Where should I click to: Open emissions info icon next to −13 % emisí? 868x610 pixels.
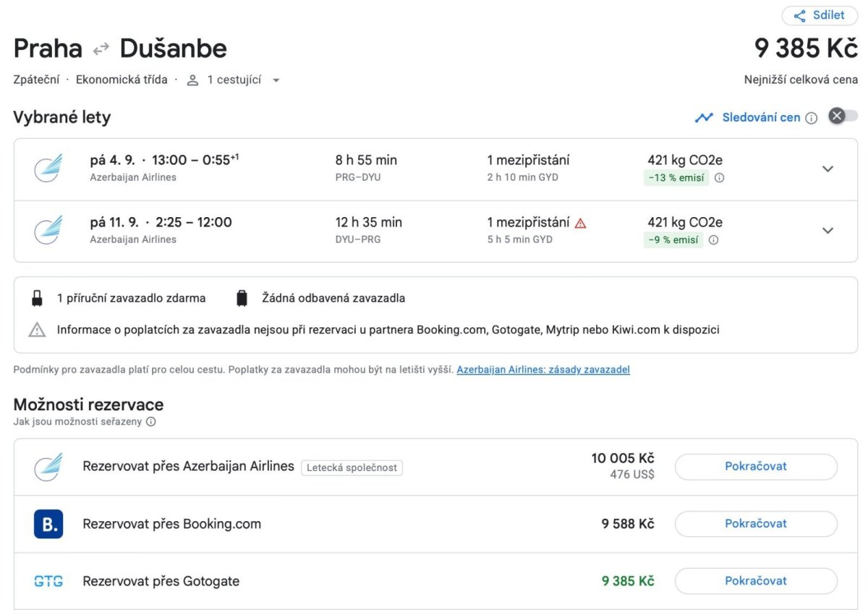click(719, 178)
